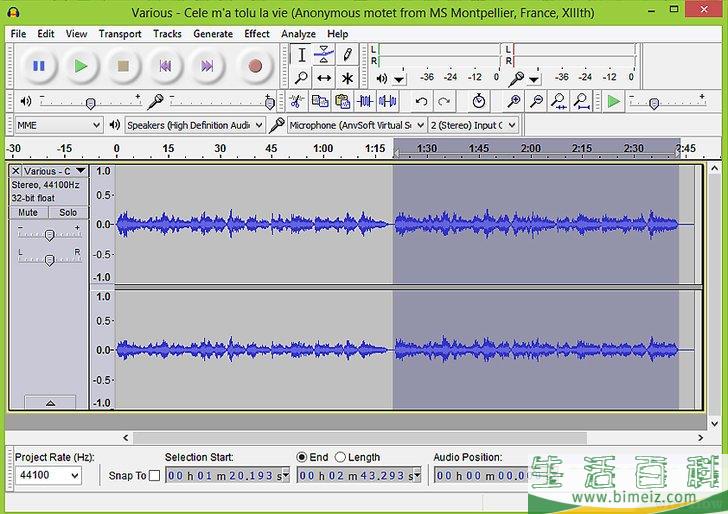
Task: Toggle the Snap To checkbox
Action: coord(155,475)
